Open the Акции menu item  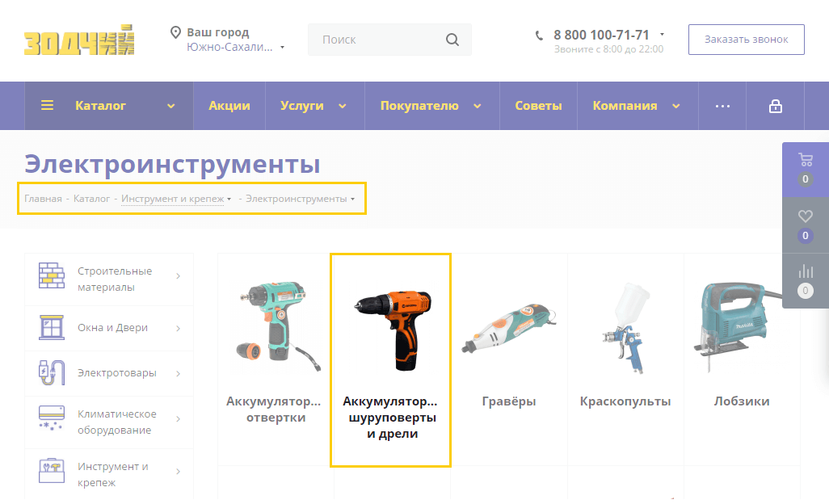229,106
